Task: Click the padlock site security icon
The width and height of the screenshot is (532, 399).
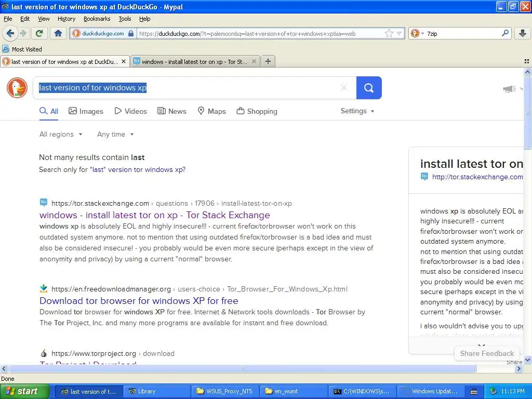Action: [x=131, y=33]
